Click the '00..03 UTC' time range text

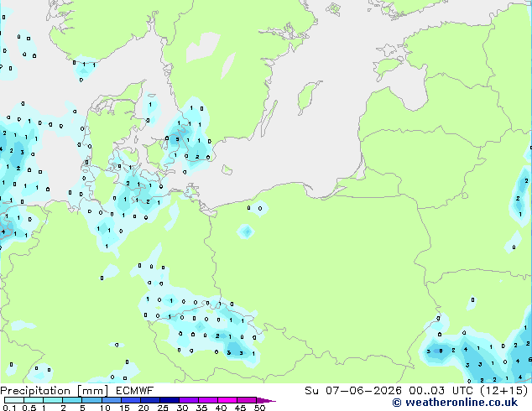[441, 391]
